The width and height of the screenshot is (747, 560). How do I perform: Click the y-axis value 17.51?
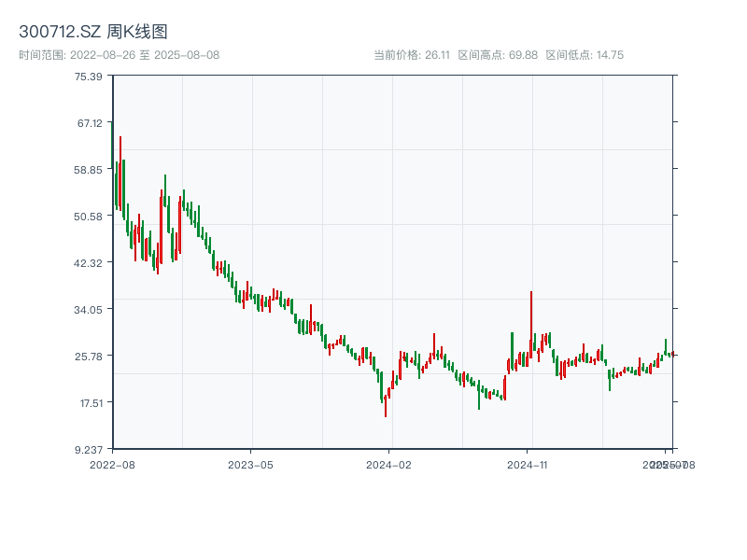[x=91, y=403]
